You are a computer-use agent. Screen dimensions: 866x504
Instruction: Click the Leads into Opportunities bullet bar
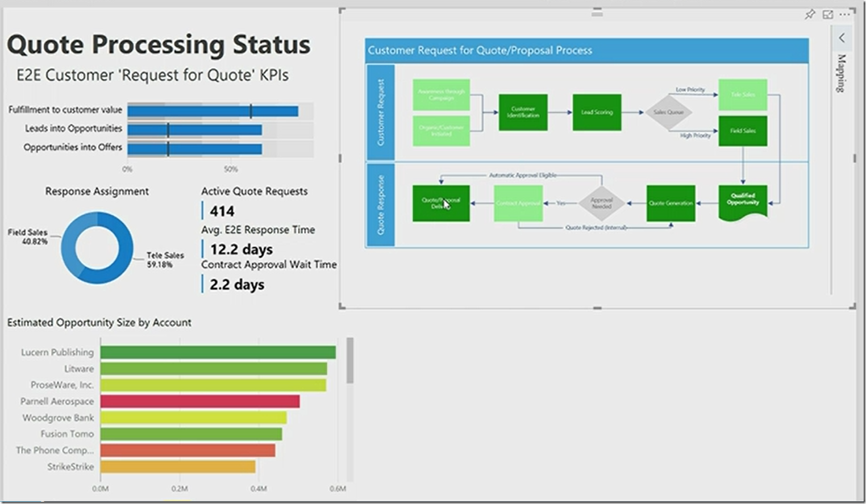pos(194,130)
